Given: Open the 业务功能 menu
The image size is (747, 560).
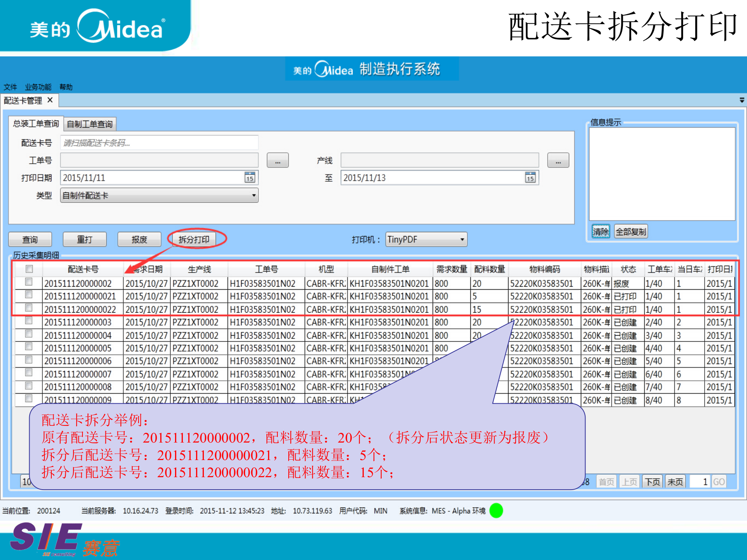Looking at the screenshot, I should pyautogui.click(x=38, y=87).
